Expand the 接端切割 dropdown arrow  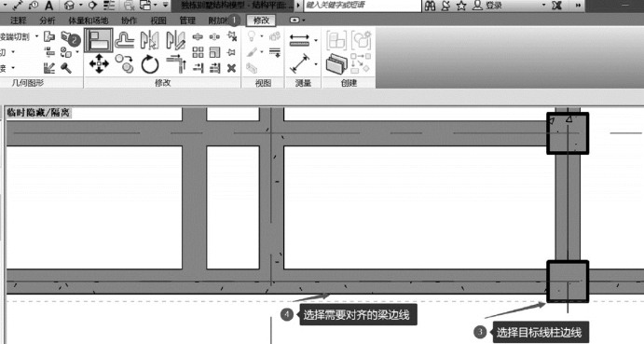(x=36, y=36)
